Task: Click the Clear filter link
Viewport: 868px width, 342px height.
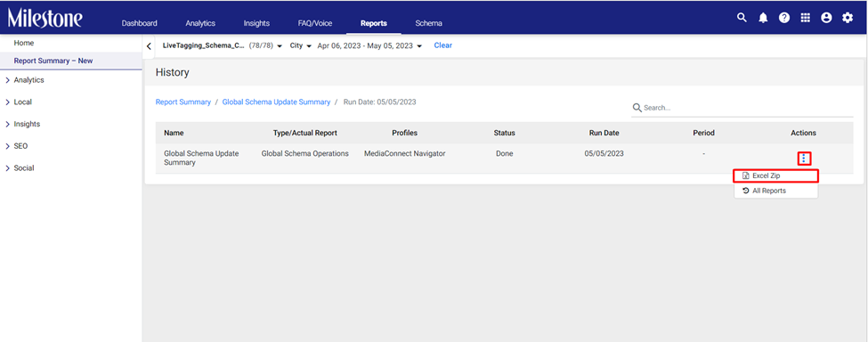Action: pos(442,45)
